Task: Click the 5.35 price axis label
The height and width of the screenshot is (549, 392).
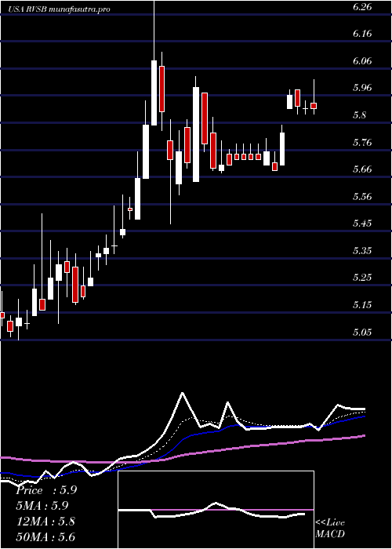Action: 361,251
